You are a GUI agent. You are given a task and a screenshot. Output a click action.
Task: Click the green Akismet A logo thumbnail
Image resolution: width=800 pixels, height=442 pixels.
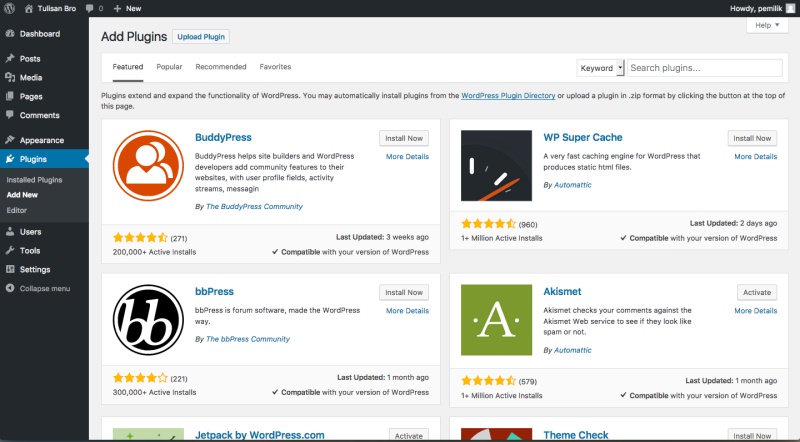496,320
